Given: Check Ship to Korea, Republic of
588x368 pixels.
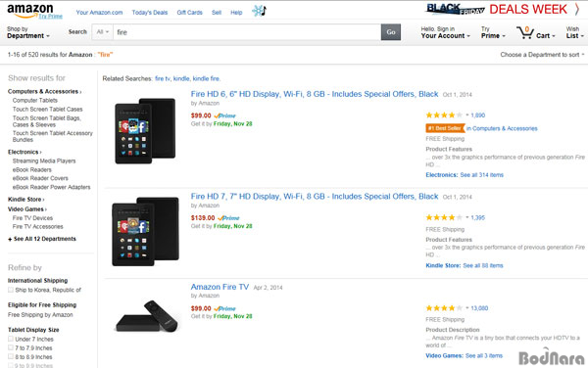Looking at the screenshot, I should (11, 290).
